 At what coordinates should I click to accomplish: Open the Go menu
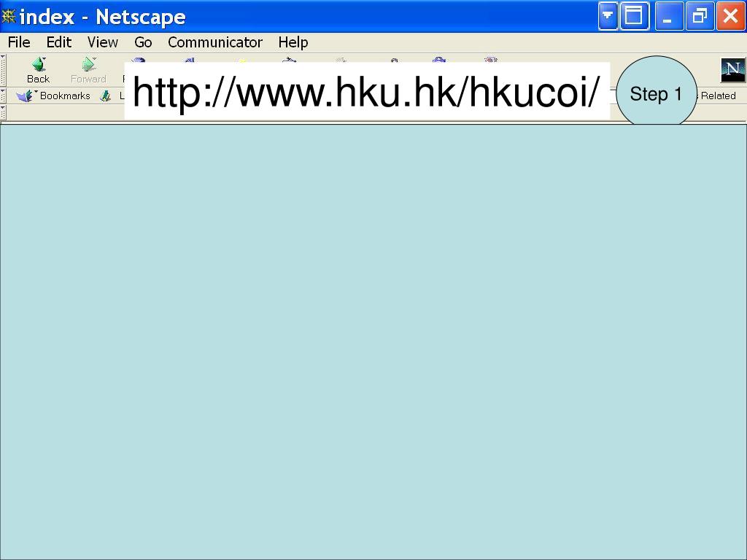click(143, 42)
